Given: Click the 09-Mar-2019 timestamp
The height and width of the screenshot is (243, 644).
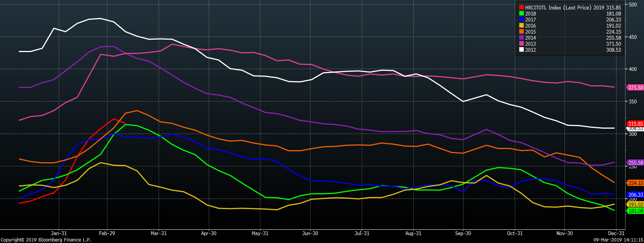Looking at the screenshot, I should tap(618, 240).
